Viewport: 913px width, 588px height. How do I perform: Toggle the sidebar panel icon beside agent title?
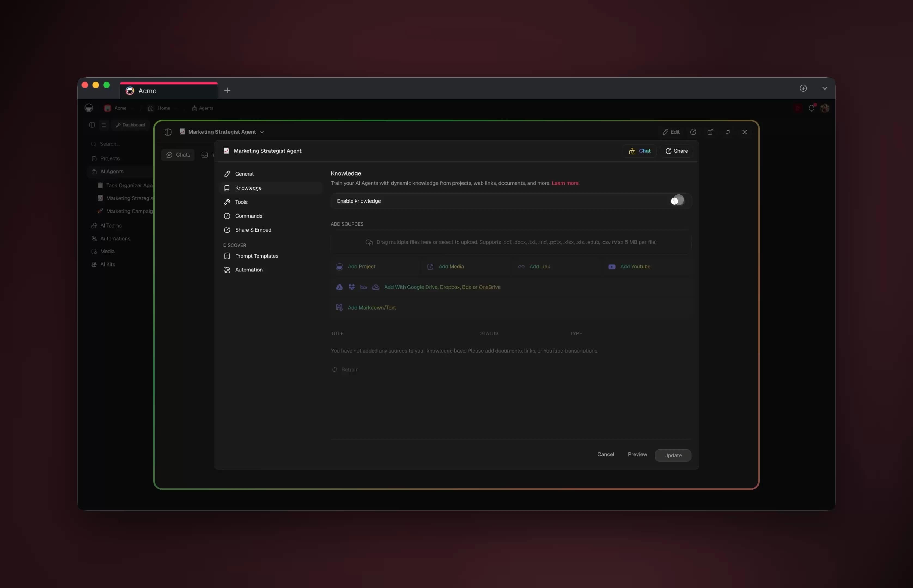click(168, 132)
